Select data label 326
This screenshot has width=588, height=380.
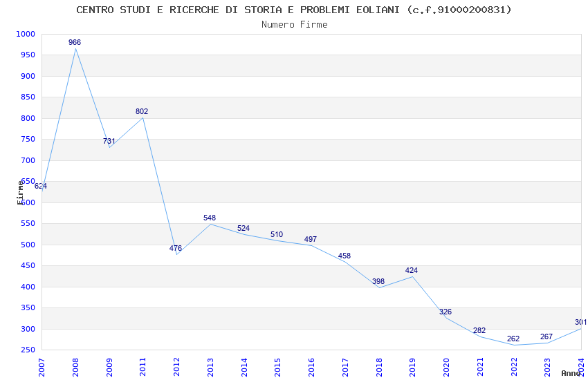coord(445,312)
